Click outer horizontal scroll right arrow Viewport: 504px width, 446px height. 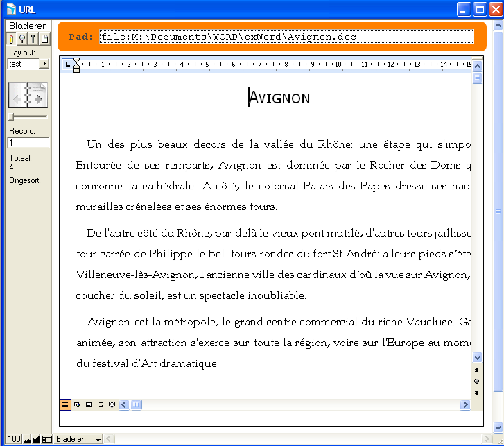[x=487, y=439]
